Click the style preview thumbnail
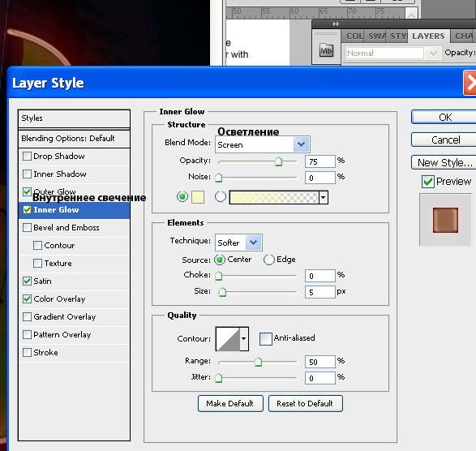The width and height of the screenshot is (476, 451). [x=445, y=220]
